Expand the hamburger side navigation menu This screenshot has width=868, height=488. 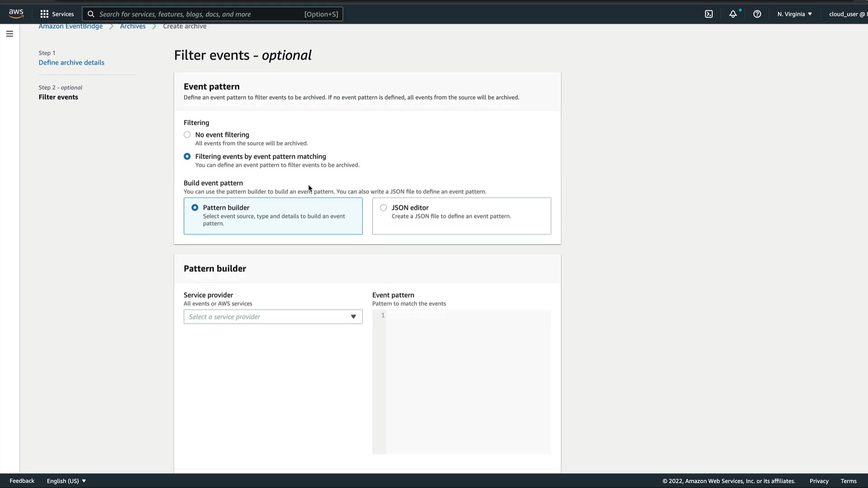pyautogui.click(x=9, y=34)
